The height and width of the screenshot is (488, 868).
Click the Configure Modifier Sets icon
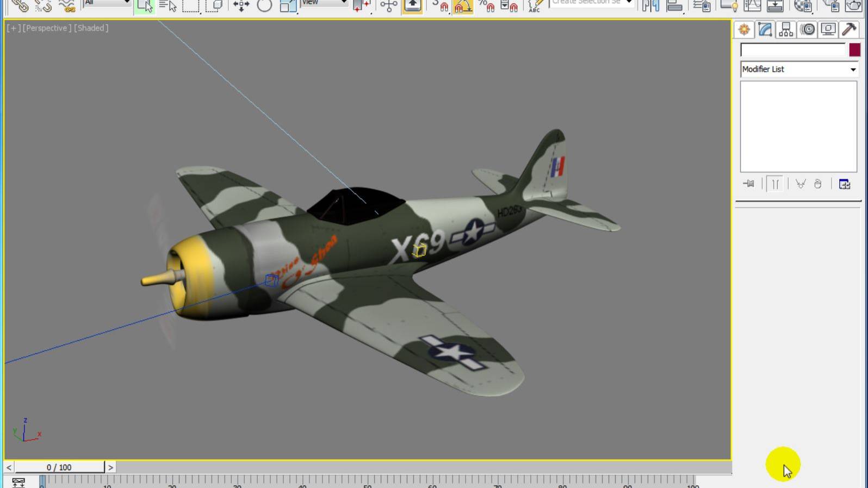click(x=845, y=184)
